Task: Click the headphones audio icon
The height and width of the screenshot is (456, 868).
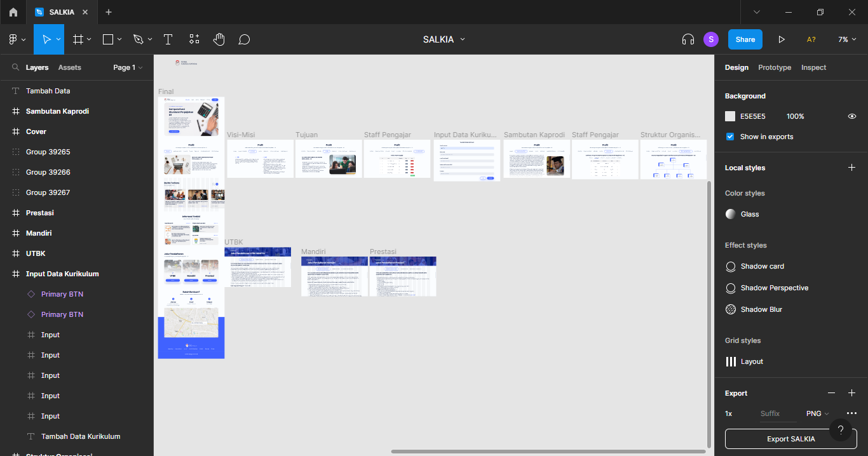Action: pos(688,39)
